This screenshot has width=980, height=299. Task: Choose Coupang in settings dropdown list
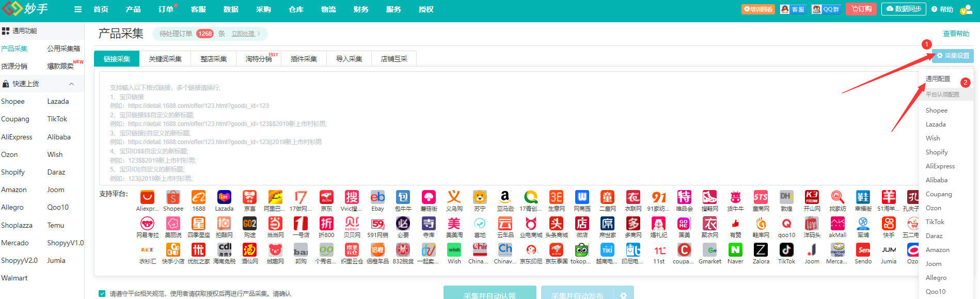(939, 194)
